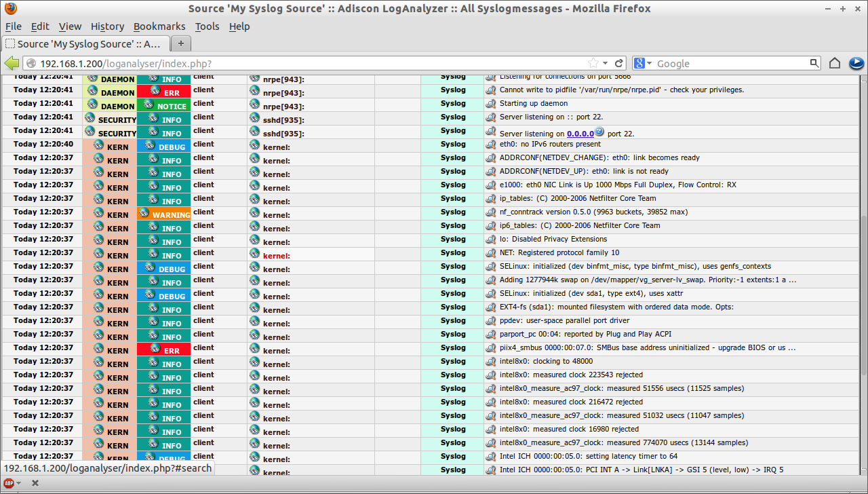This screenshot has height=494, width=868.
Task: Open details icon for 'intel8x0: clocking to 48000'
Action: pos(490,362)
